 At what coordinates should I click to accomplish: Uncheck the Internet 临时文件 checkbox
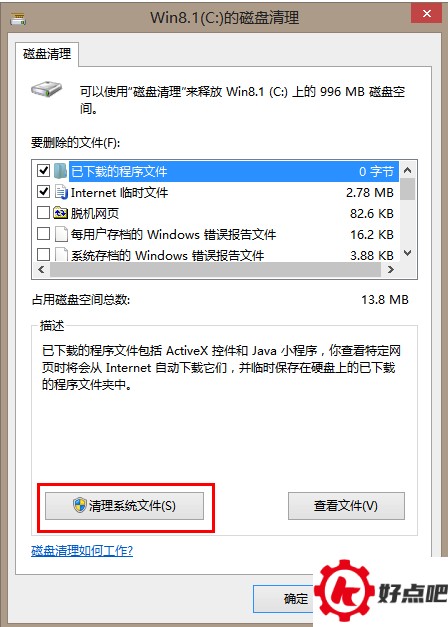coord(43,192)
